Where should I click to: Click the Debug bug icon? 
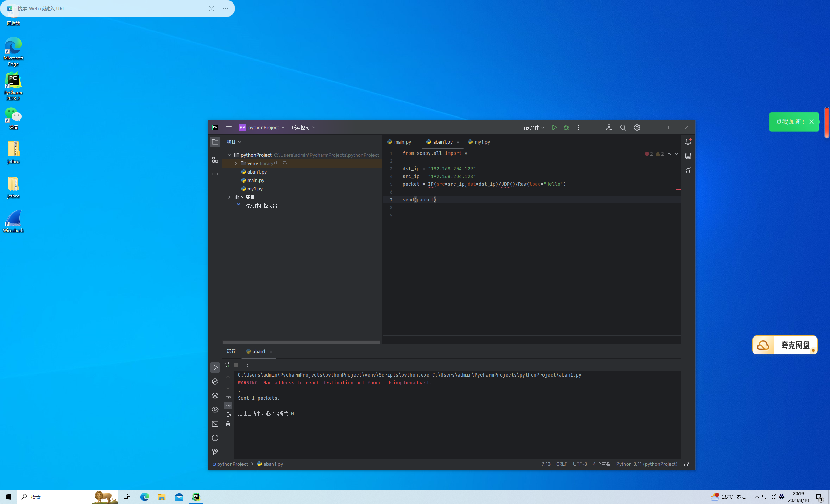566,127
